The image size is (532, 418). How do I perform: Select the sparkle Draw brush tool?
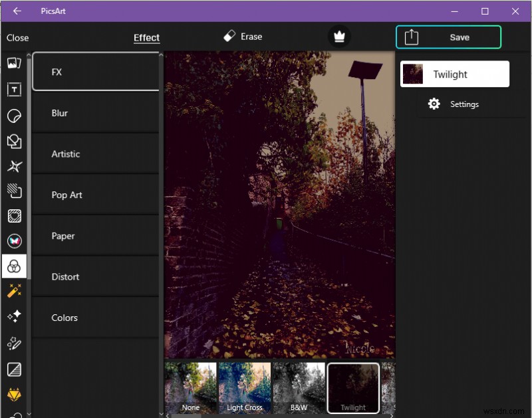pyautogui.click(x=14, y=343)
